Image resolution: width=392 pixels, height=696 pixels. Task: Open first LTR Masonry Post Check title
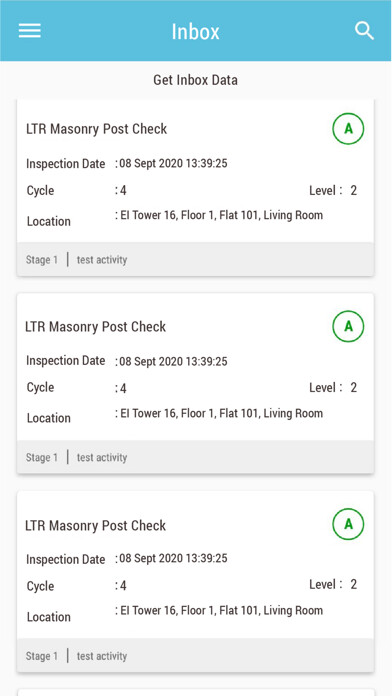click(96, 129)
